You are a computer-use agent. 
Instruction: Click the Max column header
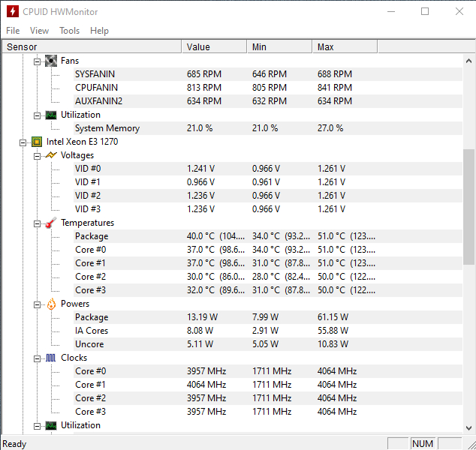point(345,46)
